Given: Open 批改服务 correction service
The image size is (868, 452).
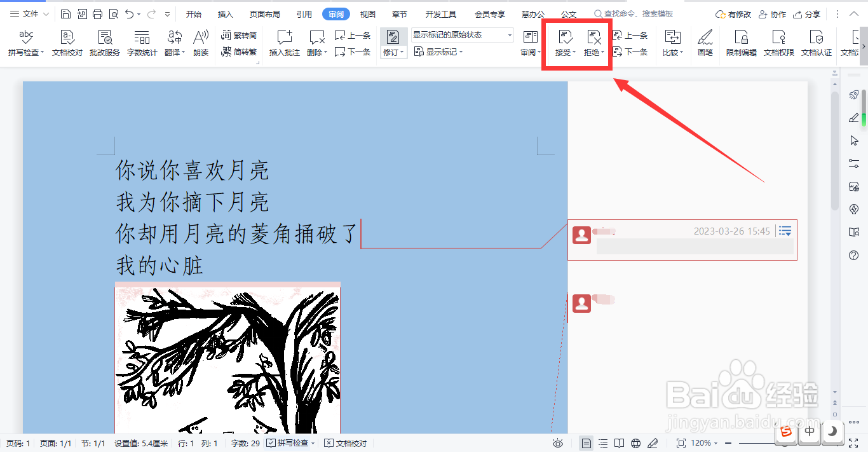Looking at the screenshot, I should (105, 44).
